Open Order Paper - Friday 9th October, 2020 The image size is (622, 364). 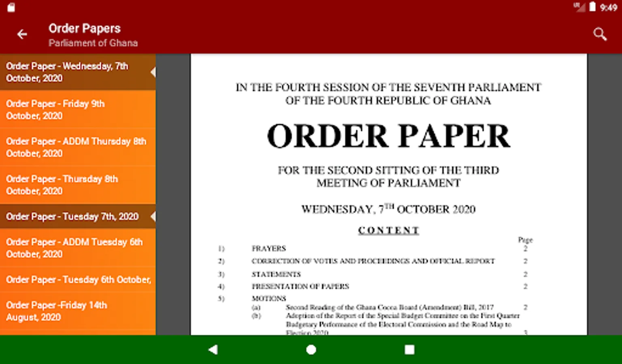[x=78, y=110]
